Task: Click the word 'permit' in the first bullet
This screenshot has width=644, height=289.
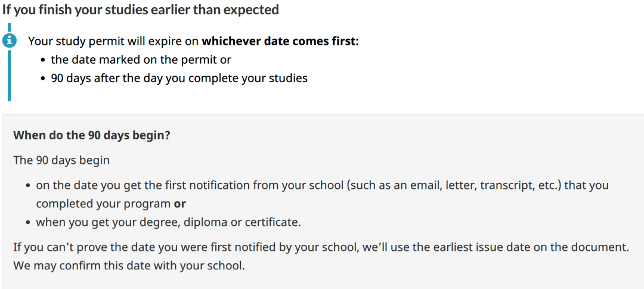Action: click(x=197, y=60)
